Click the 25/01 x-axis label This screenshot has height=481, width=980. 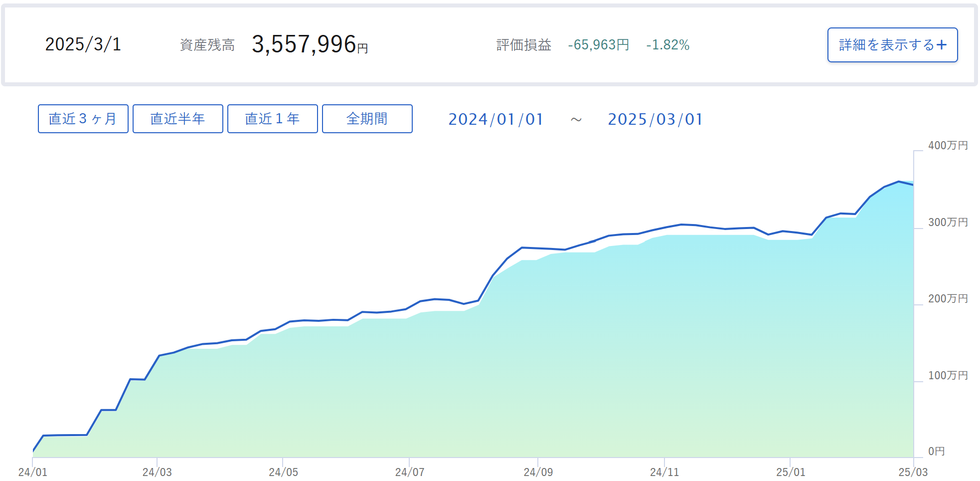click(x=791, y=472)
